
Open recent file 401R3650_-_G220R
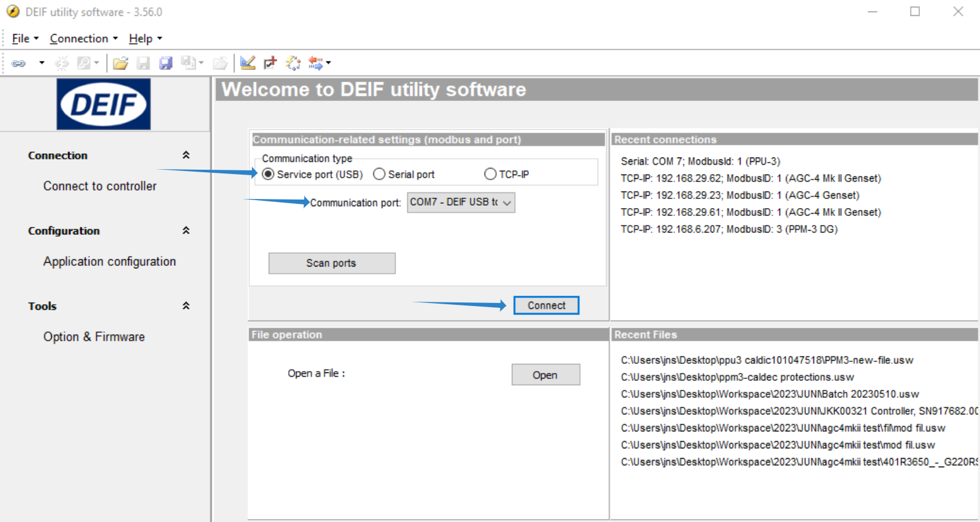[x=799, y=462]
